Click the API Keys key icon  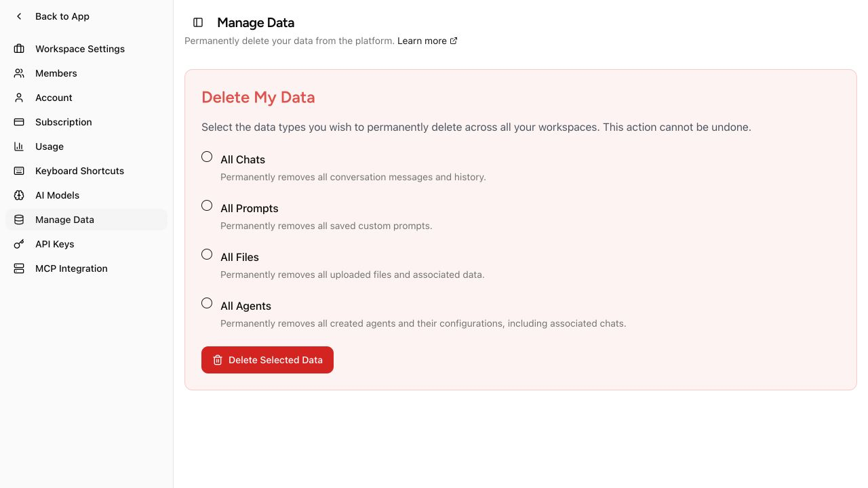19,244
